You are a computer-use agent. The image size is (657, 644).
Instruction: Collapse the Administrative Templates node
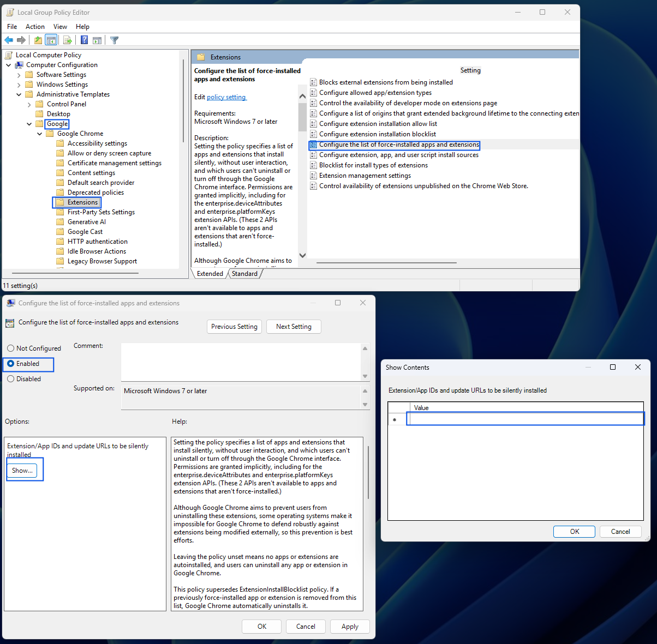pyautogui.click(x=19, y=94)
